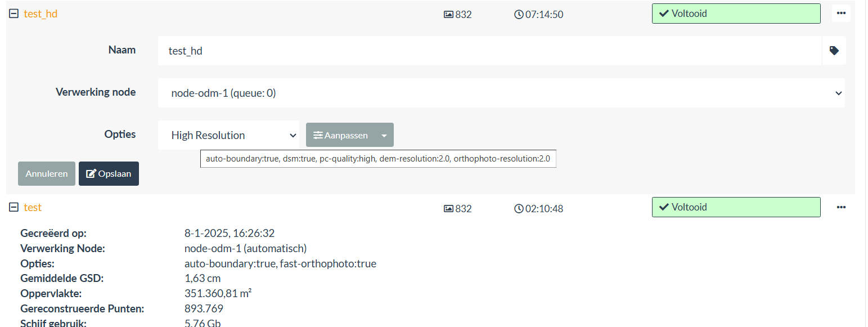This screenshot has width=868, height=327.
Task: Open the three-dot menu for the test task
Action: click(841, 207)
